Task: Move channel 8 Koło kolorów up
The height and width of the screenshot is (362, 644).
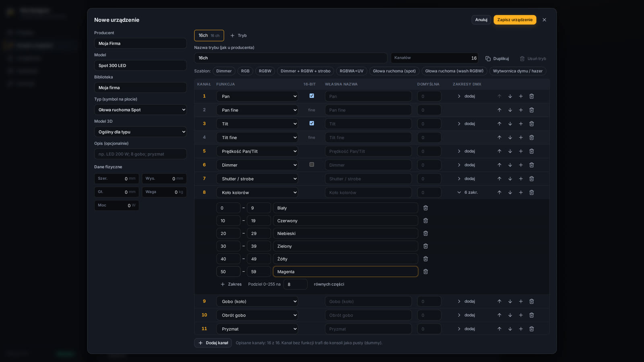Action: pos(499,192)
